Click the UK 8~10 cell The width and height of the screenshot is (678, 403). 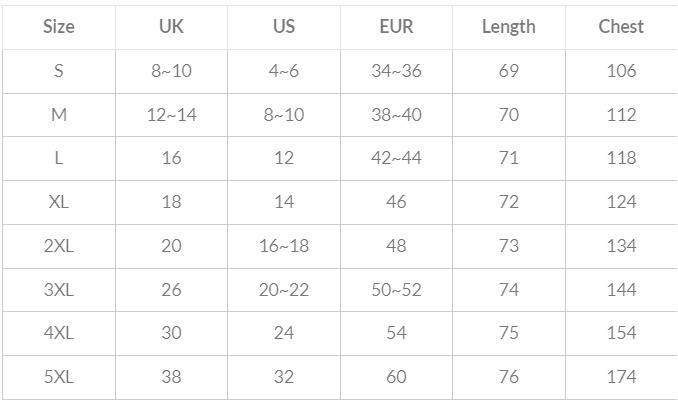click(x=171, y=71)
